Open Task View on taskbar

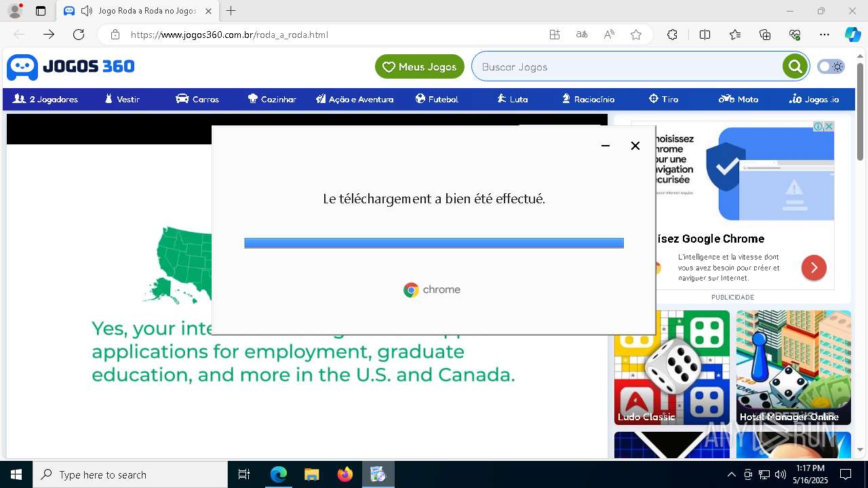coord(244,474)
